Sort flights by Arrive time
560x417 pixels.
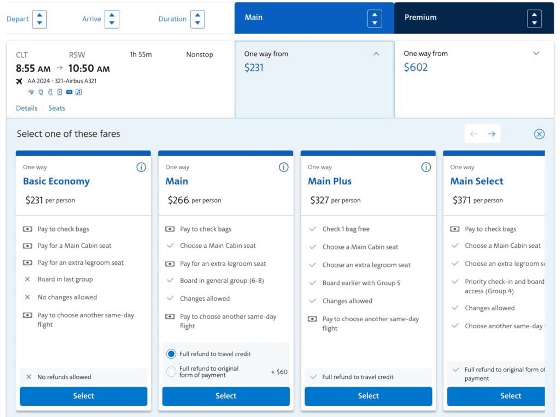[x=112, y=19]
